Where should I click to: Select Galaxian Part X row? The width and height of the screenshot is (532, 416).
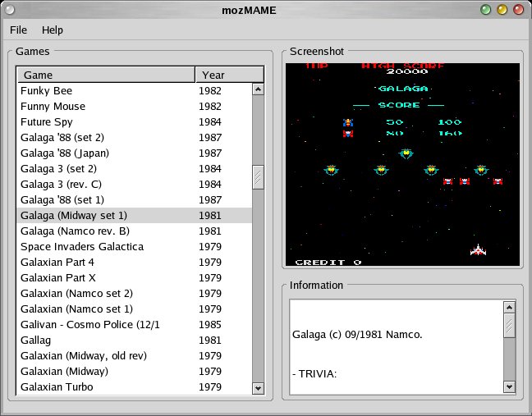135,277
